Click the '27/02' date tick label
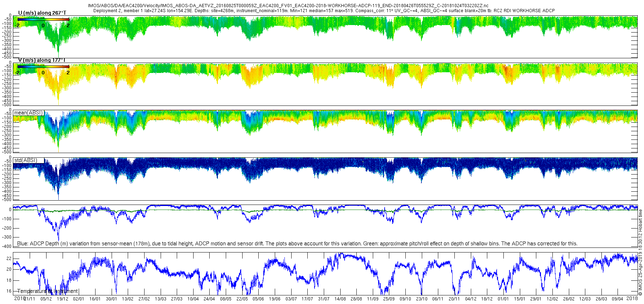The width and height of the screenshot is (644, 304). pyautogui.click(x=144, y=299)
